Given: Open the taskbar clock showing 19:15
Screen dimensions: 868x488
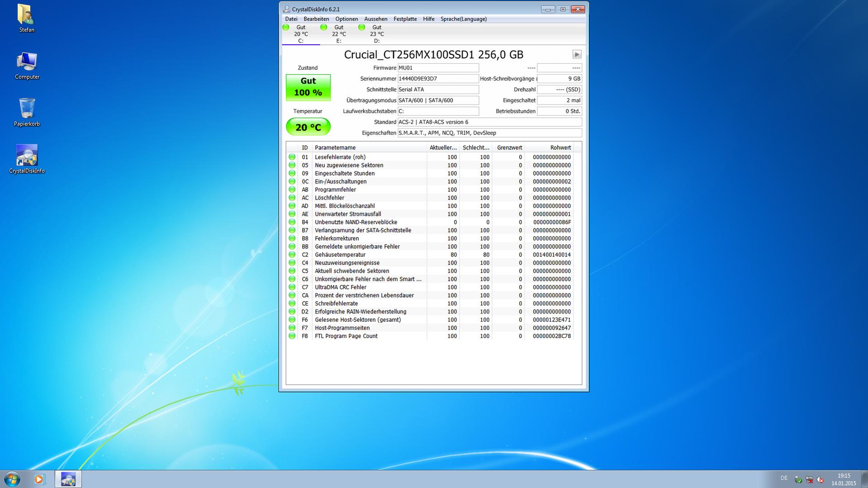Looking at the screenshot, I should pos(844,479).
